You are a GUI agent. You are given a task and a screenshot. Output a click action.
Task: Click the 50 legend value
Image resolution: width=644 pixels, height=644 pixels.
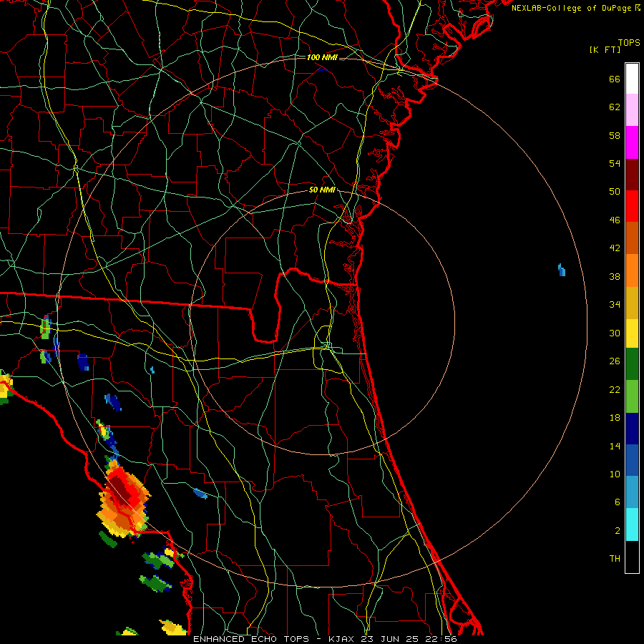pyautogui.click(x=615, y=192)
